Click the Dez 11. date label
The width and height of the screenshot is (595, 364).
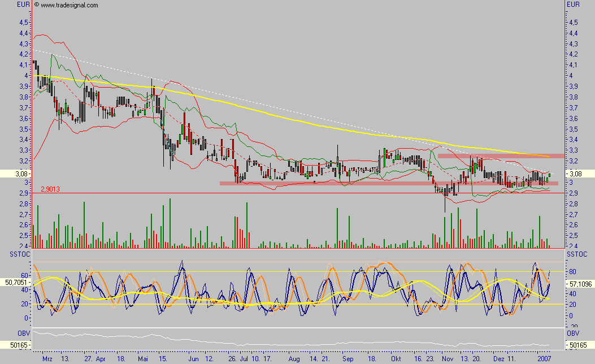pyautogui.click(x=505, y=358)
